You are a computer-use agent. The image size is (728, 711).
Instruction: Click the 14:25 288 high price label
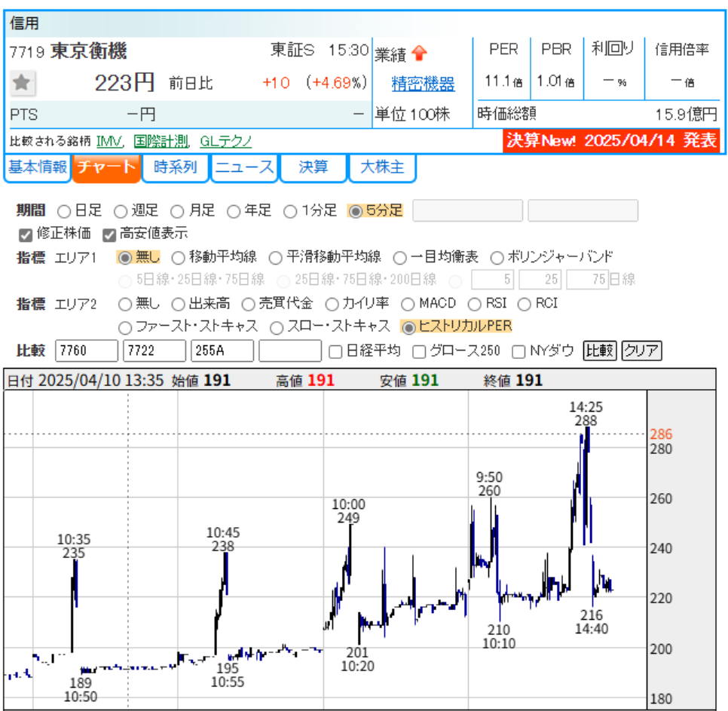coord(586,414)
